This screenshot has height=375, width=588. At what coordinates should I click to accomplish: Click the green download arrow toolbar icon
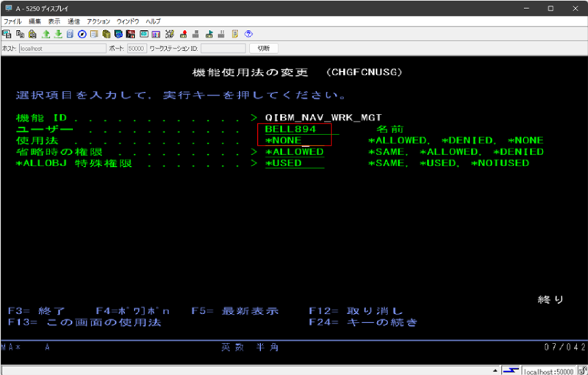point(57,34)
